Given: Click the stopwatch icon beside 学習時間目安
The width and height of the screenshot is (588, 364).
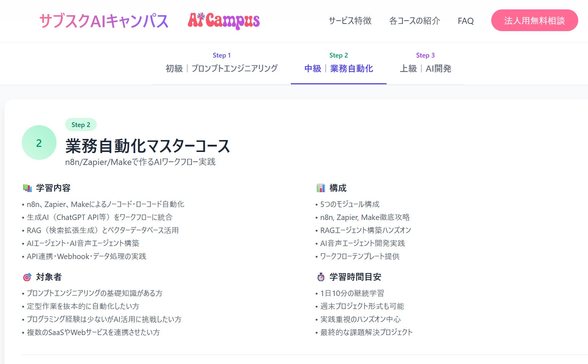Looking at the screenshot, I should 321,277.
